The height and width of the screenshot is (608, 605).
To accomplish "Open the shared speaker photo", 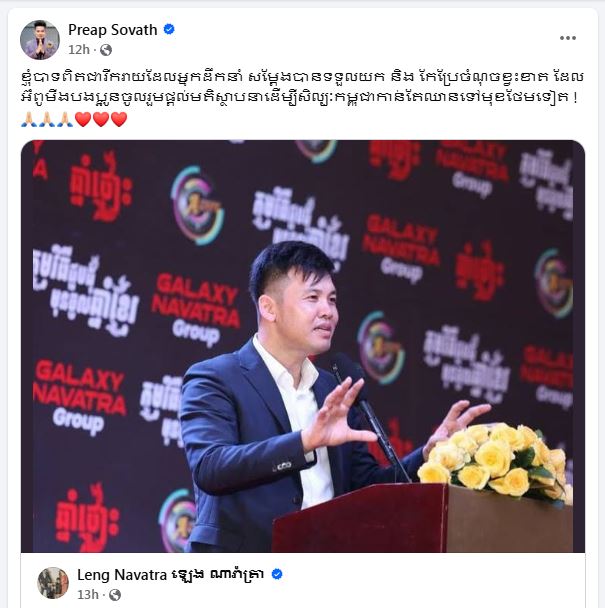I will 302,346.
